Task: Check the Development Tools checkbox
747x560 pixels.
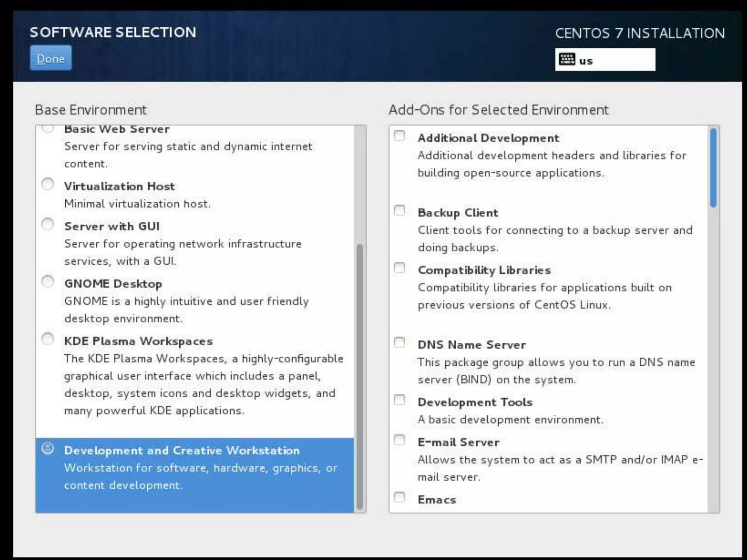Action: (x=400, y=400)
